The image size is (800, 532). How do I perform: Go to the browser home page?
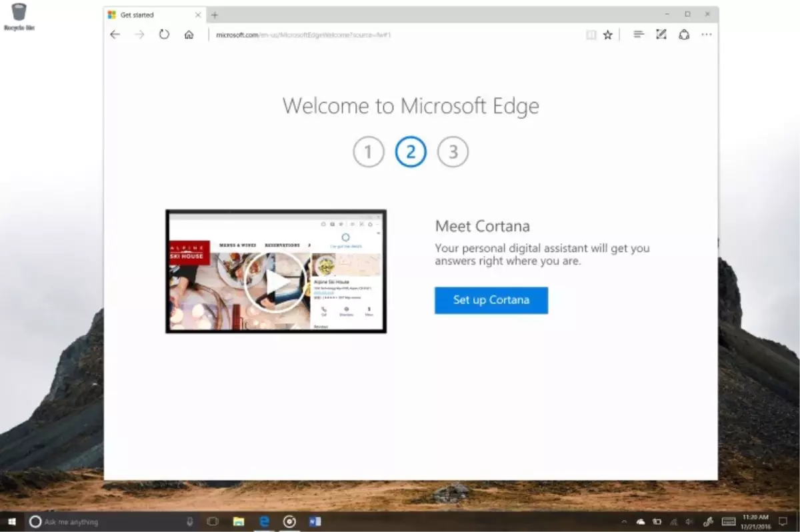189,35
